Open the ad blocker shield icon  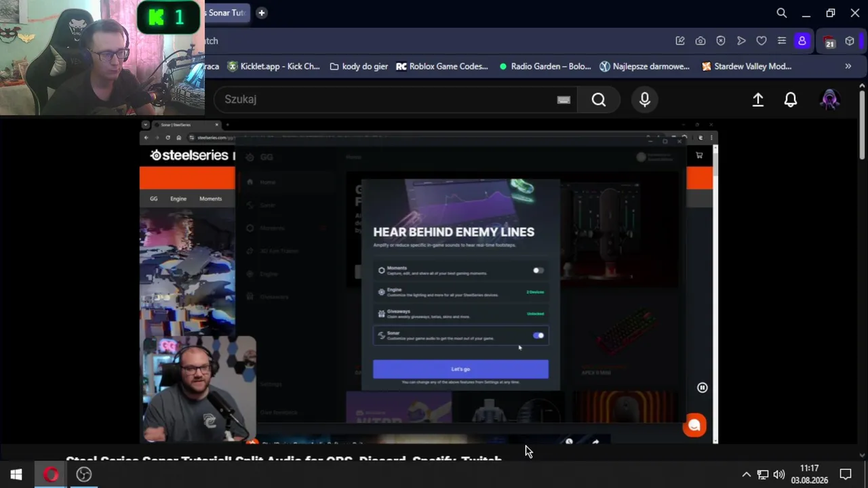point(721,41)
